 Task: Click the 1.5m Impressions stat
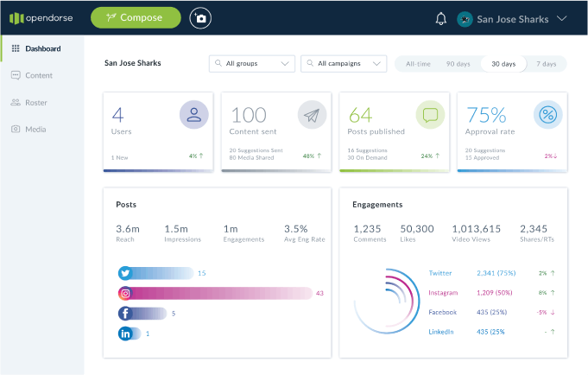pyautogui.click(x=183, y=233)
